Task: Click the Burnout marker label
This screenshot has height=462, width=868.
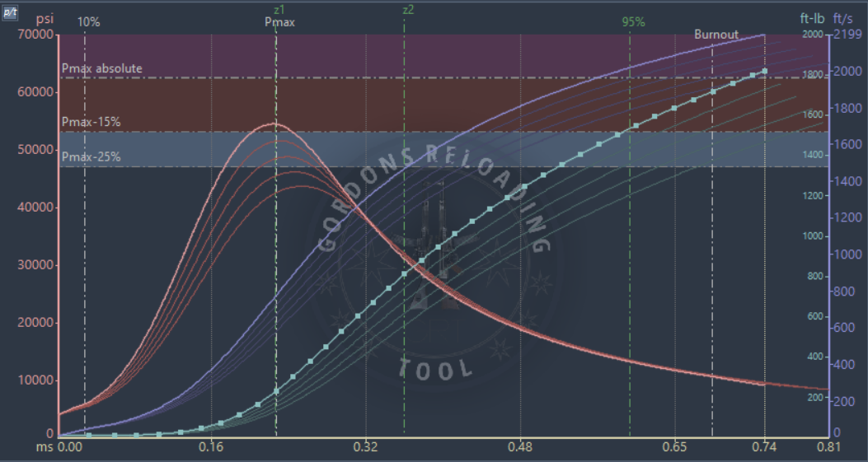Action: 716,35
